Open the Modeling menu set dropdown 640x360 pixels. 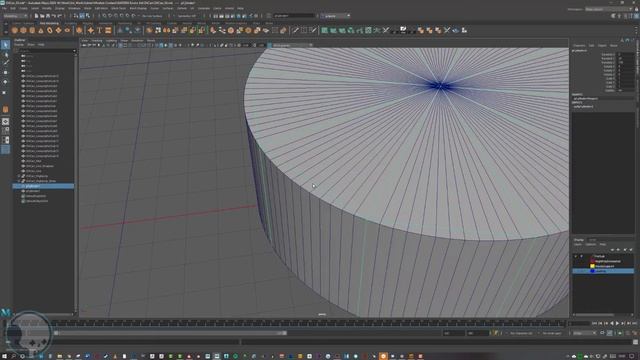point(16,16)
